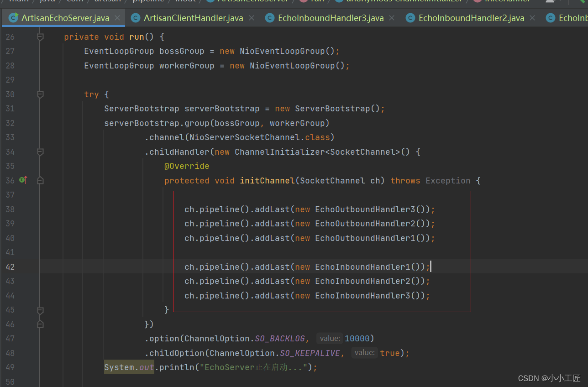Click the 10000 value on line 47
The width and height of the screenshot is (588, 387).
pyautogui.click(x=357, y=339)
